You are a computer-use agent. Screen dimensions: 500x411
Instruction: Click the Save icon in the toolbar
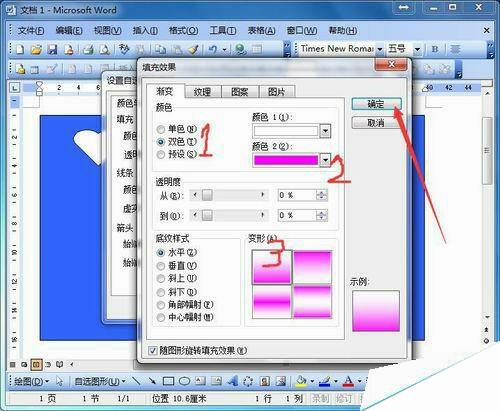coord(52,49)
